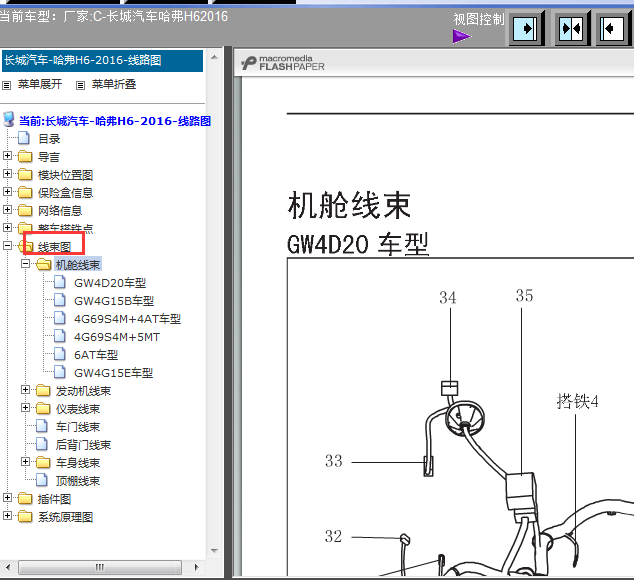The image size is (634, 580).
Task: Click the split-center view control icon
Action: [571, 28]
